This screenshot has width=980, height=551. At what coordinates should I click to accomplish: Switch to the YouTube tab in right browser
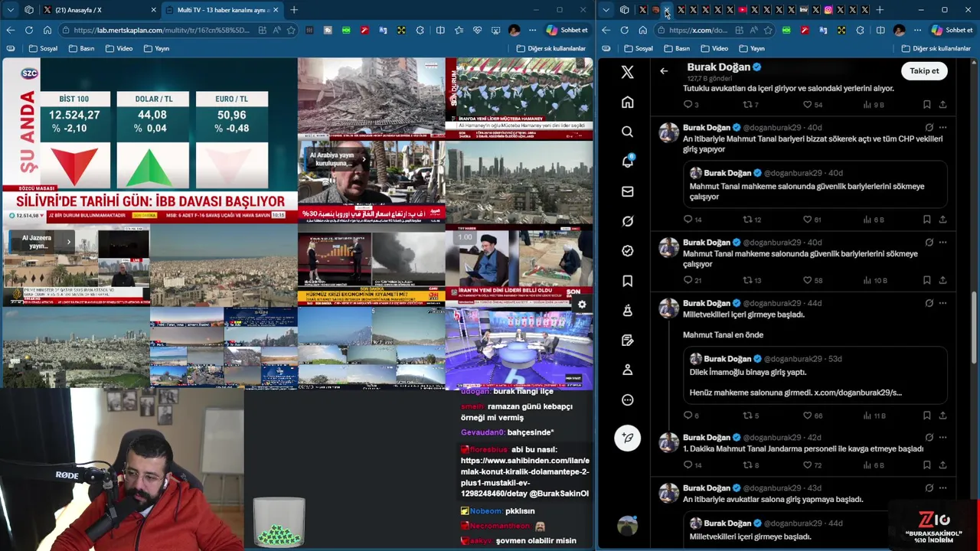point(742,10)
